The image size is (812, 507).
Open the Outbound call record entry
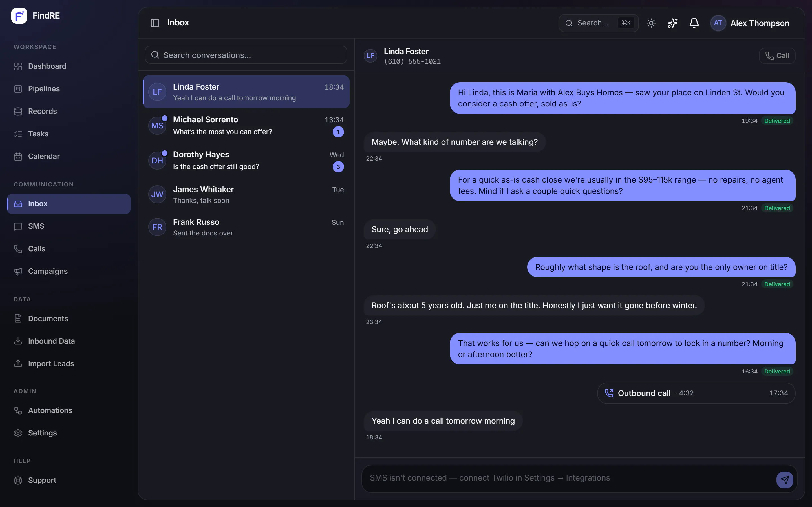[696, 393]
